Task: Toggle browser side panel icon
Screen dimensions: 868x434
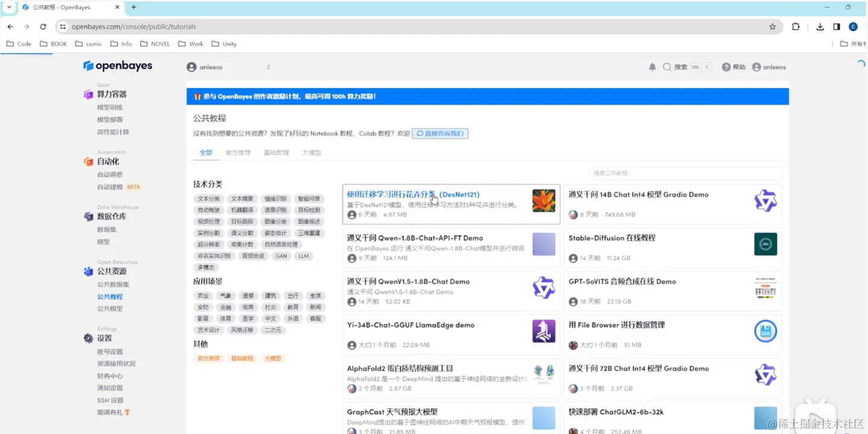Action: click(x=837, y=27)
